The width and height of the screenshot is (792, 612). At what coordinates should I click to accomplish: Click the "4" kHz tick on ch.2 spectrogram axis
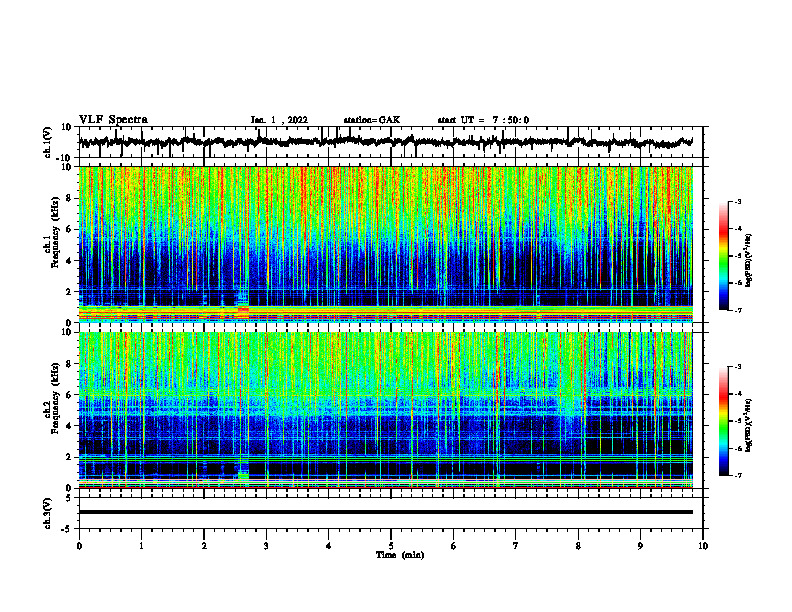71,426
